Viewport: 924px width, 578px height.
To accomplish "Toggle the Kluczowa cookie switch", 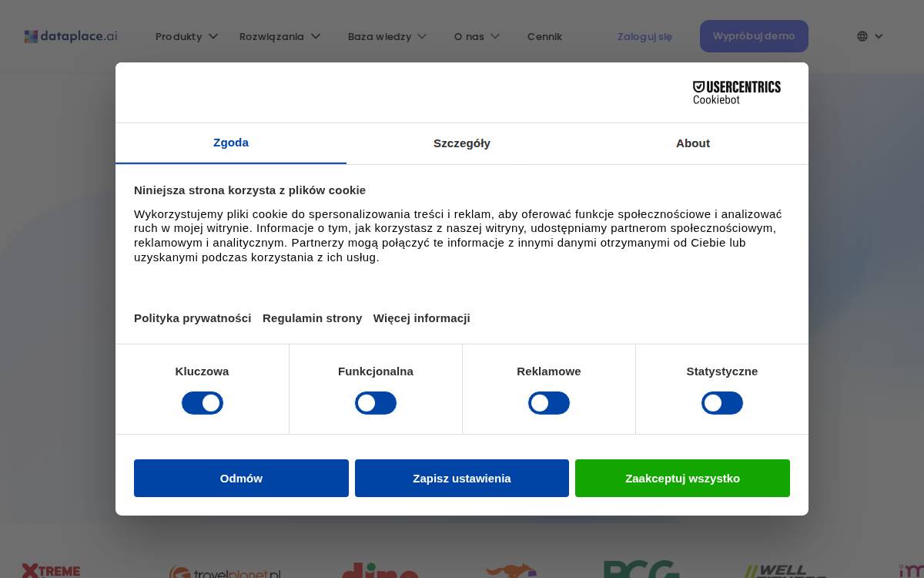I will coord(203,403).
